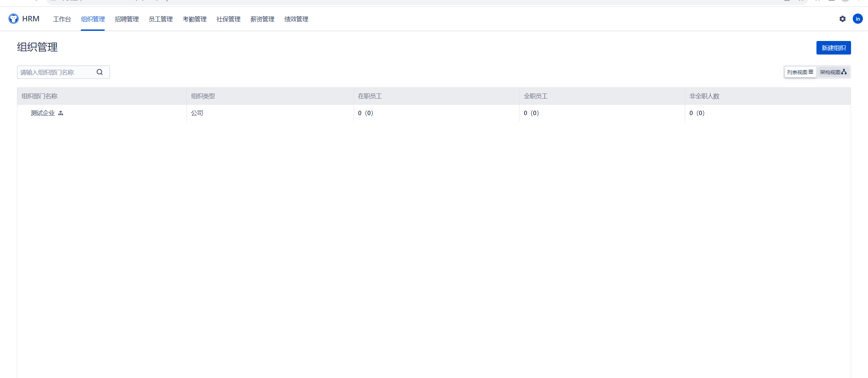Open settings via the gear icon
The width and height of the screenshot is (868, 378).
pos(842,19)
